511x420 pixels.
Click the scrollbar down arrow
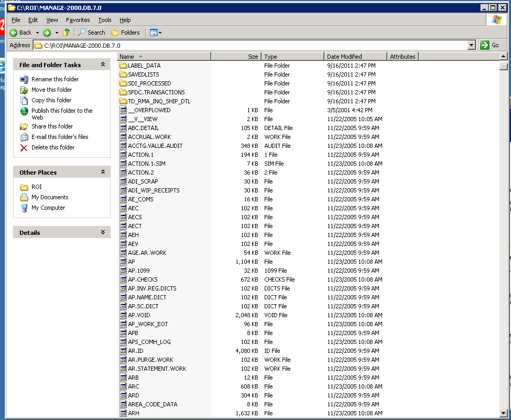tap(503, 413)
